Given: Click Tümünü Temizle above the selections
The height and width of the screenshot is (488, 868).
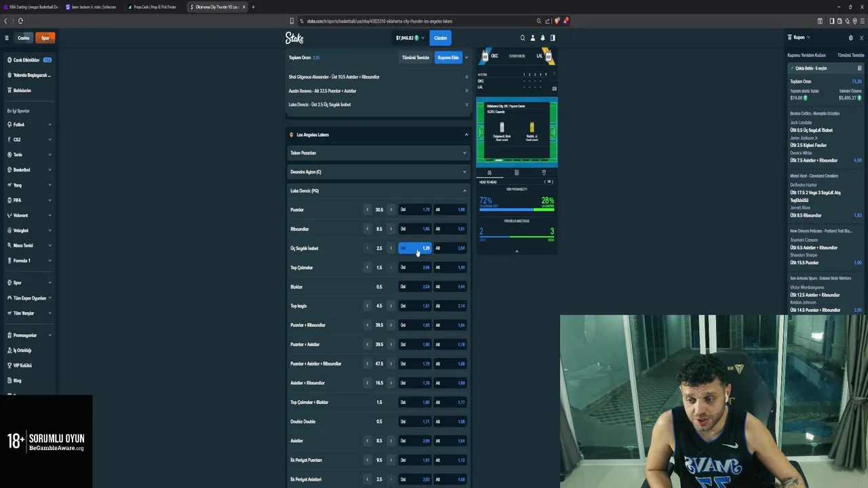Looking at the screenshot, I should [x=416, y=58].
